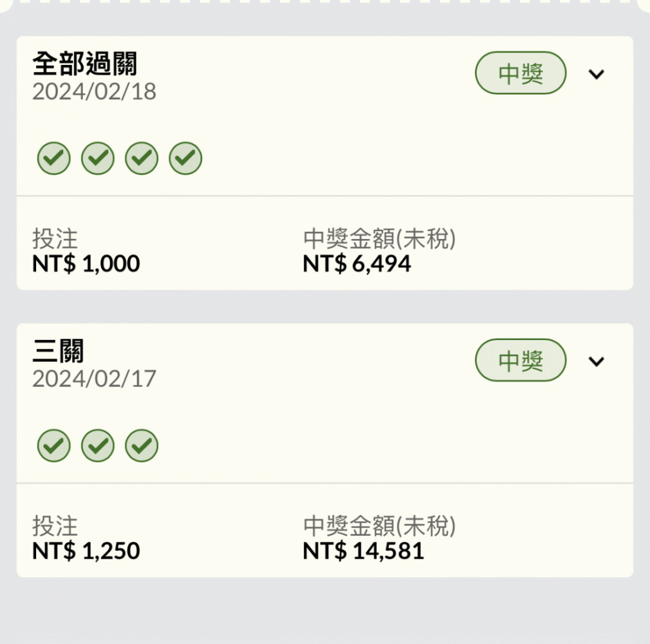Select the 2024/02/18 date text

click(95, 91)
